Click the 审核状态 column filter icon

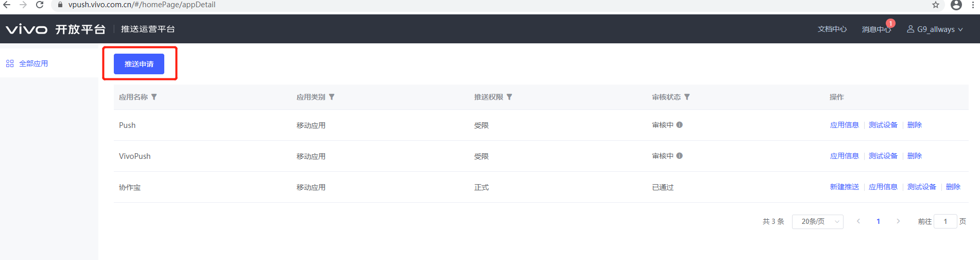[687, 97]
